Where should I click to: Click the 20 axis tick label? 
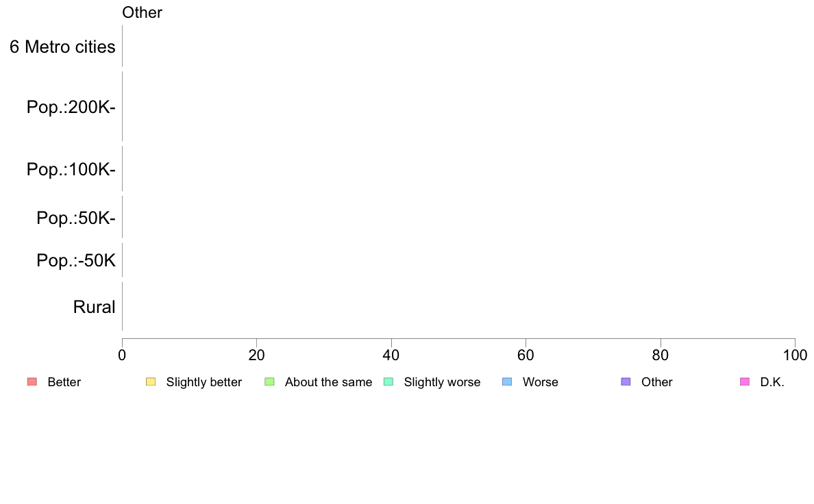pos(256,355)
